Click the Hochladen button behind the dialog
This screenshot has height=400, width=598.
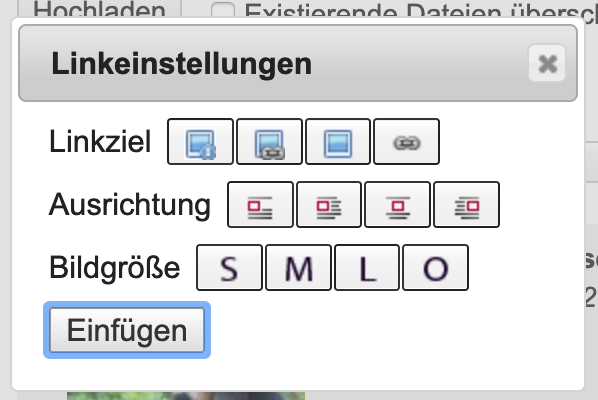100,8
